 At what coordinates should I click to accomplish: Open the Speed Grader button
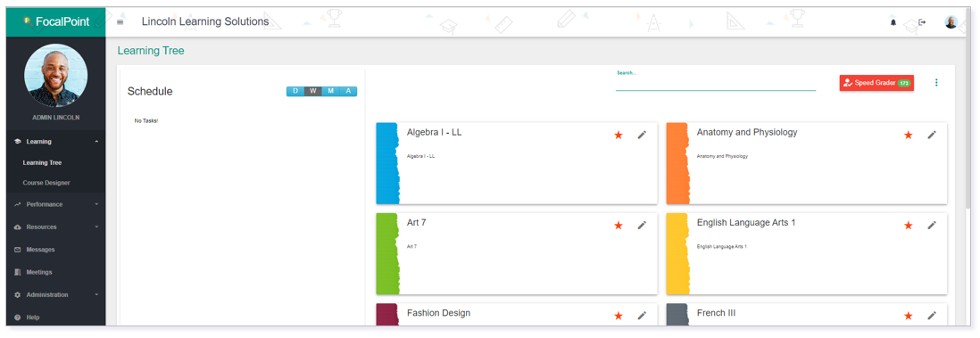[876, 83]
